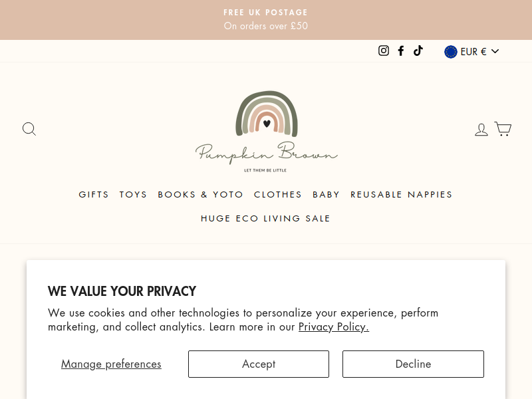Image resolution: width=532 pixels, height=399 pixels.
Task: Open the account login icon
Action: (481, 130)
